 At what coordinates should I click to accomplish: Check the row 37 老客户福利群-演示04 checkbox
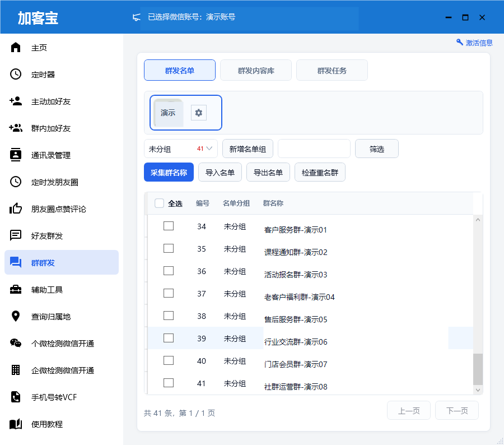point(169,293)
